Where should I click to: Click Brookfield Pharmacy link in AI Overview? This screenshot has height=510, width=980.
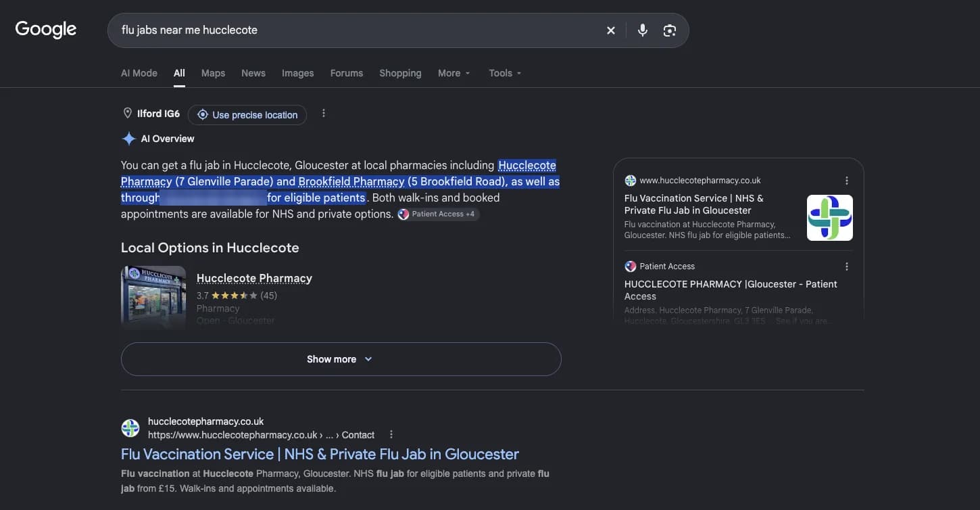point(351,181)
